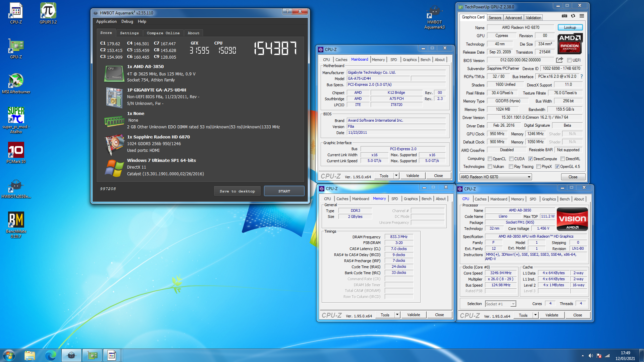Image resolution: width=644 pixels, height=362 pixels.
Task: Click the GPU-Z screenshot camera icon
Action: [x=565, y=16]
